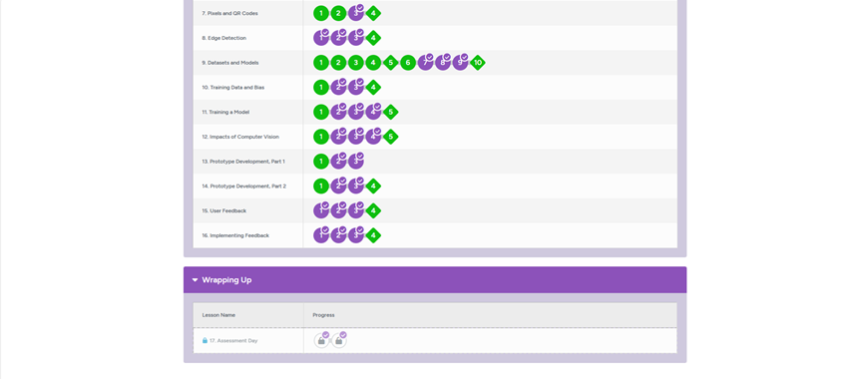
Task: Open level 5 diamond in Impacts of Computer Vision
Action: 391,137
